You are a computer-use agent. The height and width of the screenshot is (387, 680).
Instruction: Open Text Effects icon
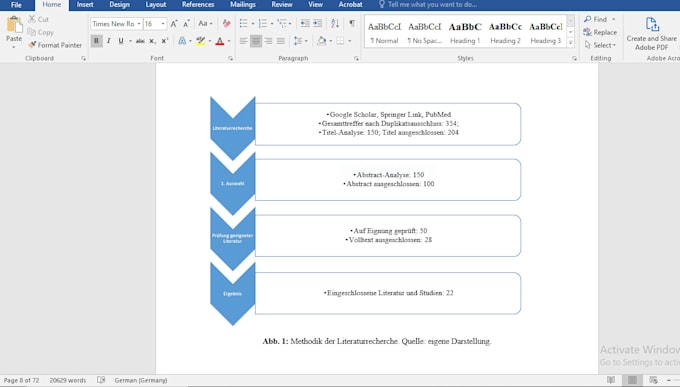point(182,41)
